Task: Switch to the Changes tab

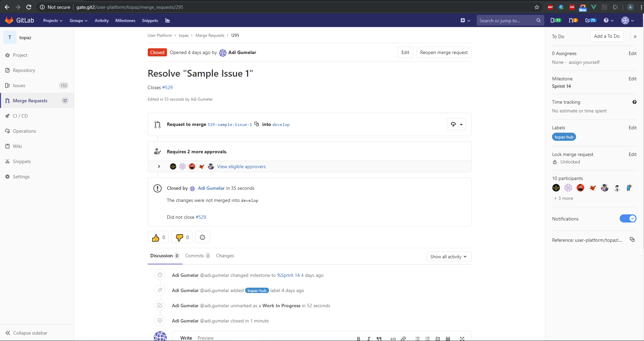Action: (225, 256)
